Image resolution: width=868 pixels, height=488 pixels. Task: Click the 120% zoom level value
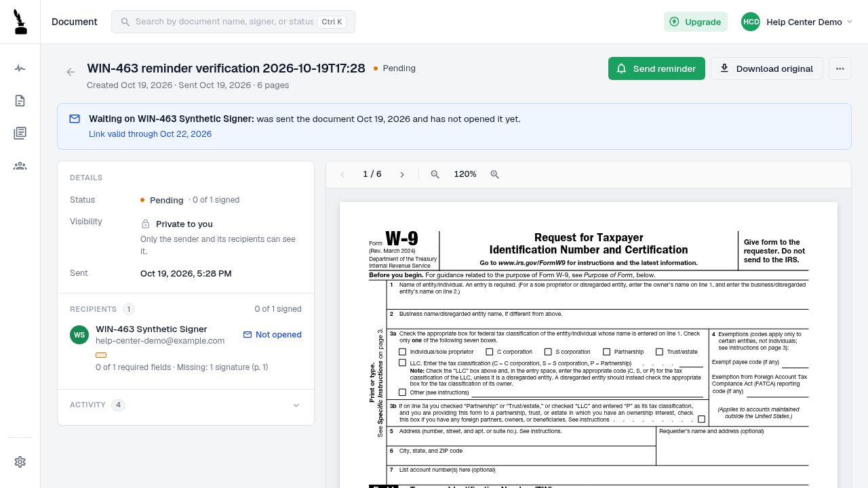(465, 174)
